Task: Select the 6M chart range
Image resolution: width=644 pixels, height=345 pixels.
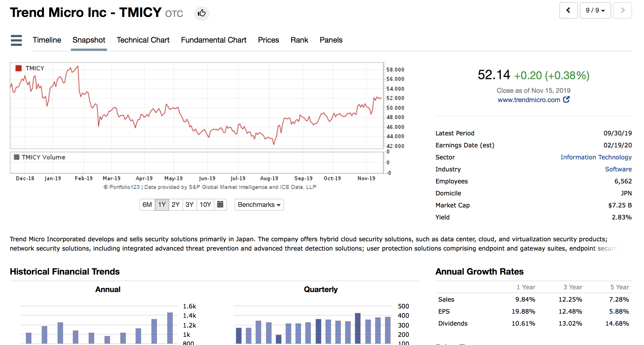Action: click(x=147, y=204)
